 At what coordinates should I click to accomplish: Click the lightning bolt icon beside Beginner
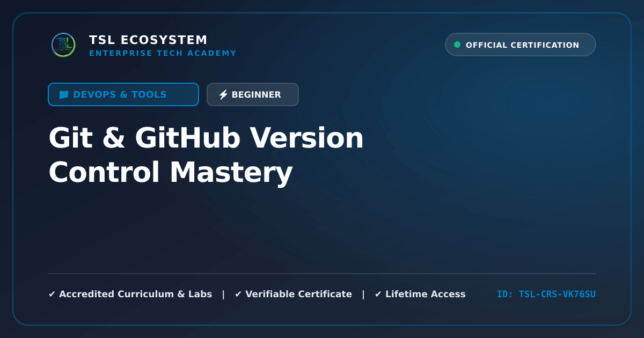pos(223,94)
